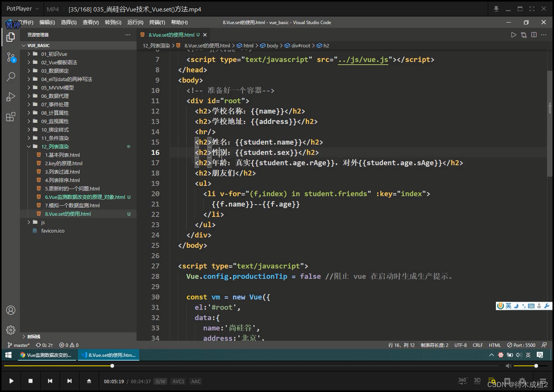Viewport: 554px width, 392px height.
Task: Adjust the PotPlayer volume slider
Action: [x=530, y=366]
